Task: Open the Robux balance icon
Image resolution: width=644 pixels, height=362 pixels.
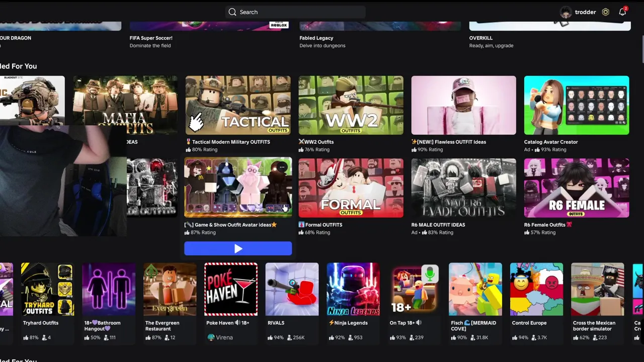Action: pos(606,12)
